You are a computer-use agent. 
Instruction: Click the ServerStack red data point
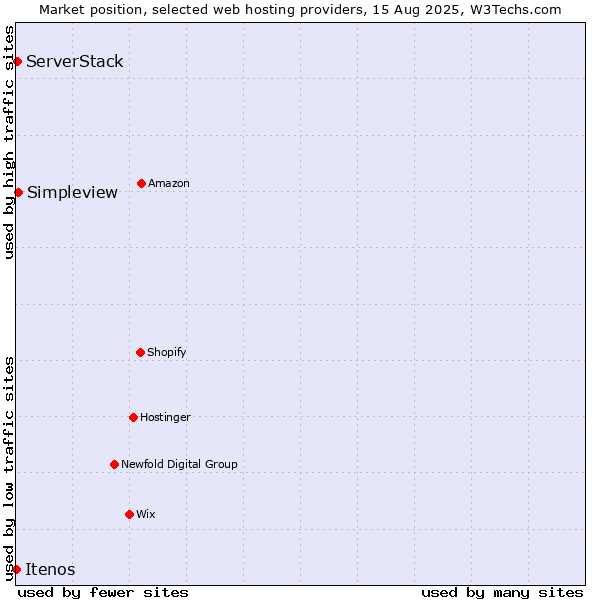(x=17, y=61)
